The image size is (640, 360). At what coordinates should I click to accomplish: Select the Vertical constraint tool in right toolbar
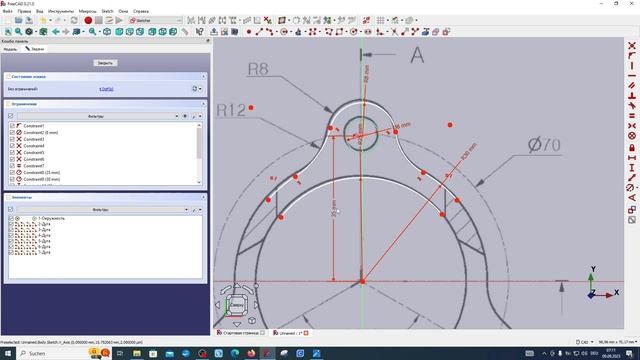pyautogui.click(x=632, y=66)
